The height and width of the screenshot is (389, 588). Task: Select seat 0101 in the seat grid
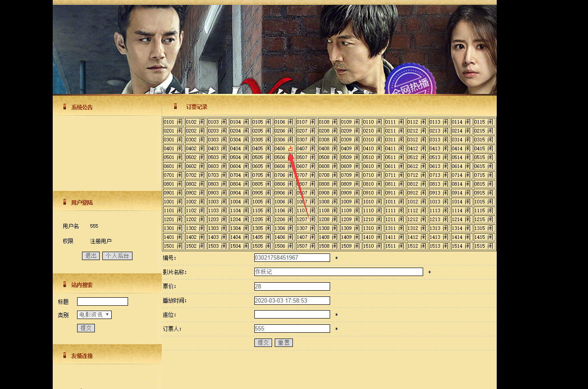click(173, 122)
